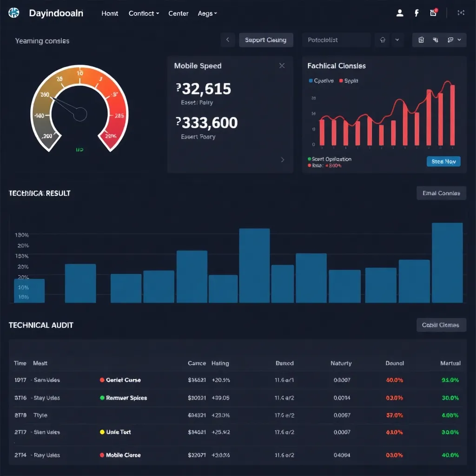Click the Ttyle row entry
Image resolution: width=476 pixels, height=476 pixels.
(40, 415)
